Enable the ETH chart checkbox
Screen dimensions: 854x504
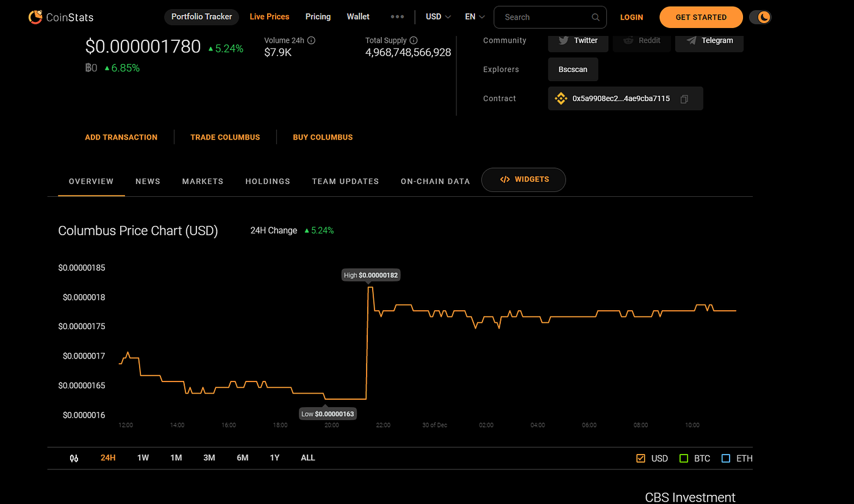click(726, 458)
